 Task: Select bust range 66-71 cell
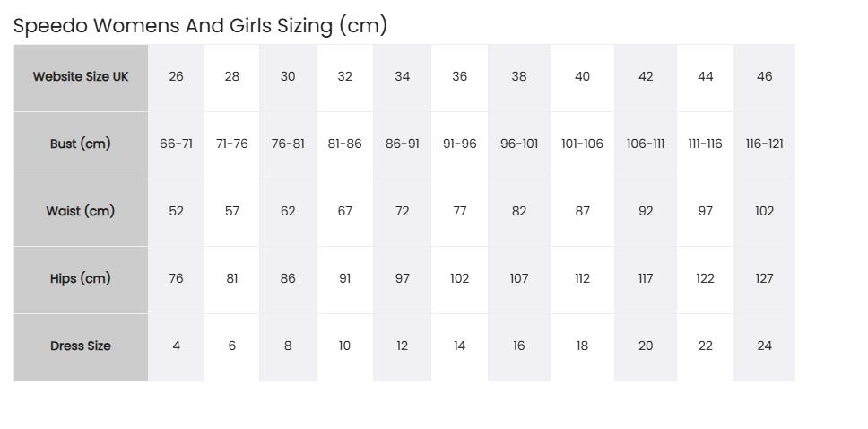click(x=176, y=145)
